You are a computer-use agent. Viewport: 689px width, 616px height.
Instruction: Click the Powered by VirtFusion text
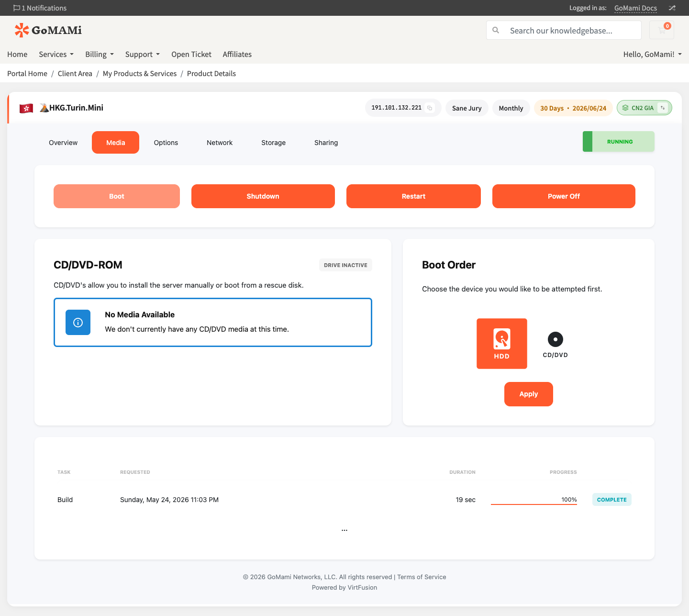[x=344, y=588]
